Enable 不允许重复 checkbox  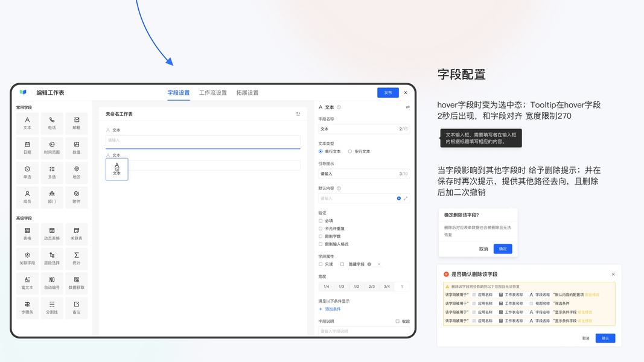pyautogui.click(x=320, y=229)
